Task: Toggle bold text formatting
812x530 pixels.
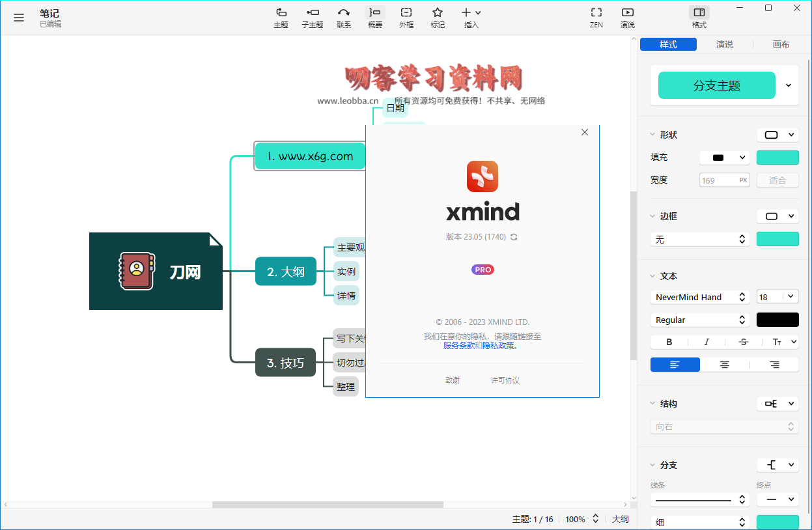Action: [x=669, y=342]
